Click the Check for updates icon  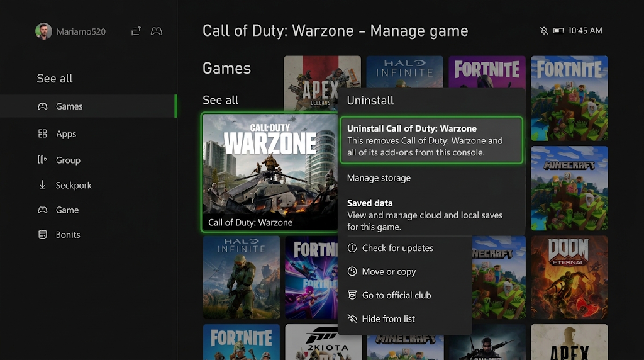(352, 248)
